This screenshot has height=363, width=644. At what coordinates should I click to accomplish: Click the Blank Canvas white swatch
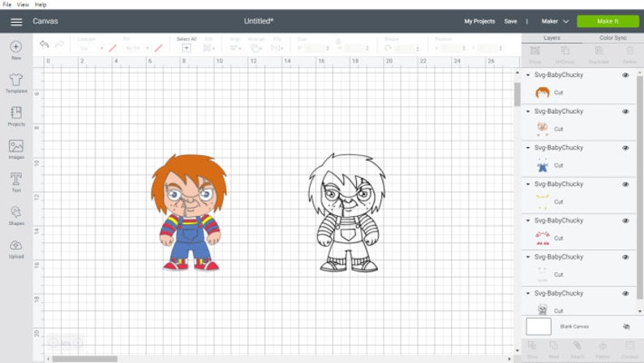click(x=539, y=326)
